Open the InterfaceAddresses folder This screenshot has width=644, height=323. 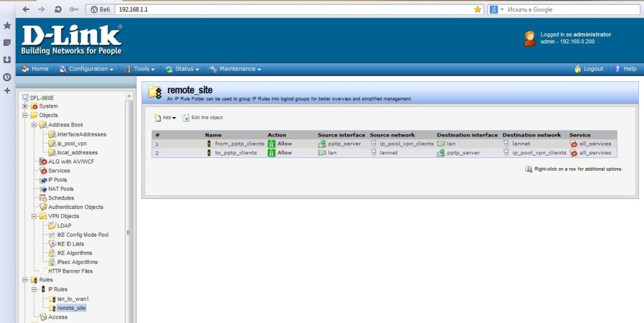(x=81, y=134)
